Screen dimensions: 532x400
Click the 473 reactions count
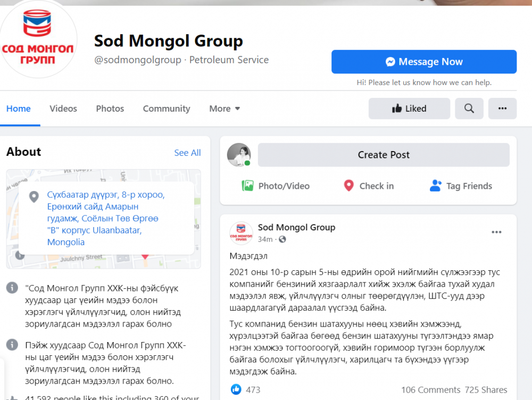click(253, 390)
